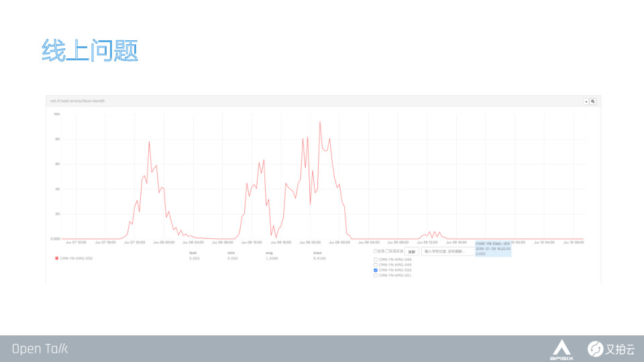The image size is (644, 362).
Task: Click the 'Jan 08 00:00' axis label
Action: [164, 243]
